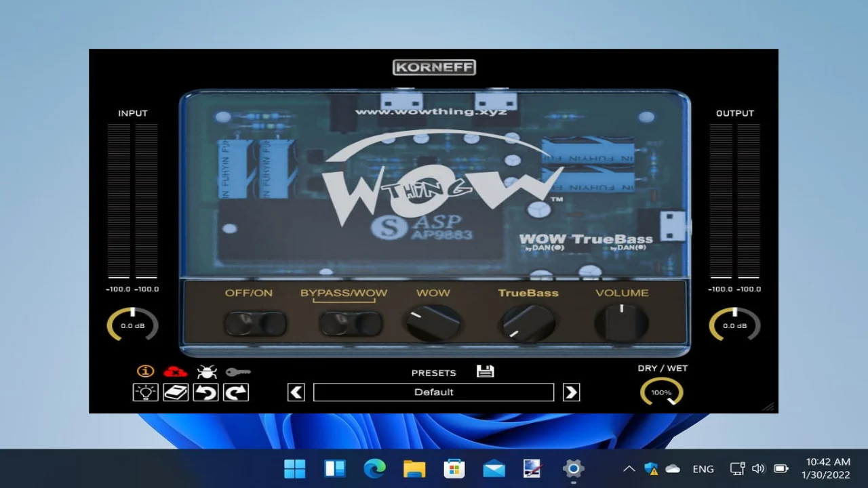Launch Microsoft Edge from taskbar
Viewport: 868px width, 488px height.
374,468
